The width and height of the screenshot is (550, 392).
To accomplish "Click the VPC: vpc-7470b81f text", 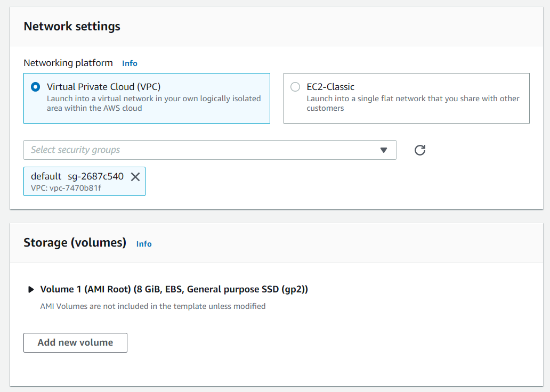I will (66, 188).
